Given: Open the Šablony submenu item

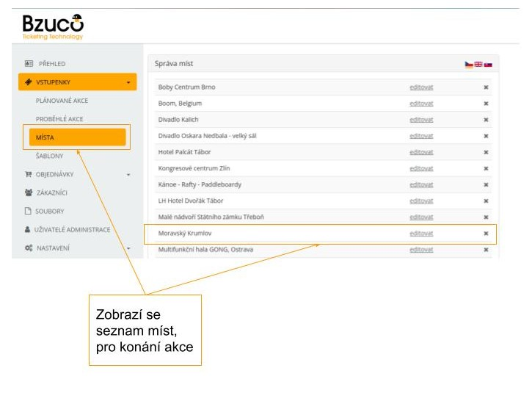Looking at the screenshot, I should (49, 156).
